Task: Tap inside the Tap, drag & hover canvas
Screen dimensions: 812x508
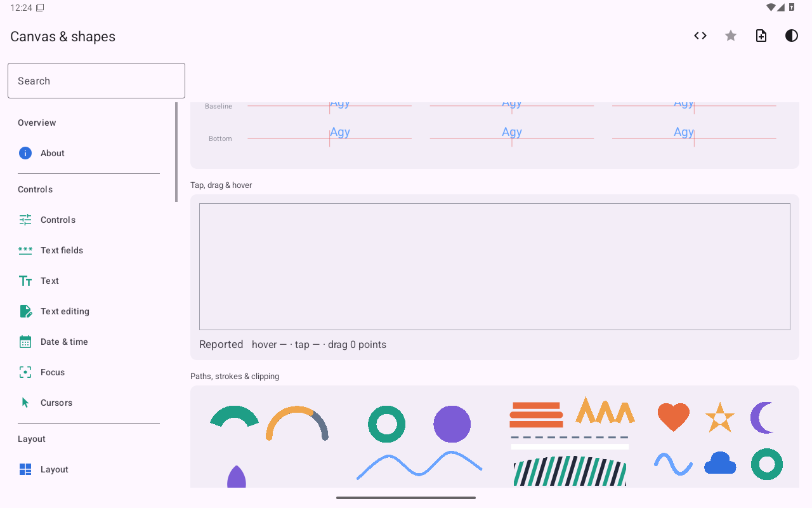Action: point(495,267)
